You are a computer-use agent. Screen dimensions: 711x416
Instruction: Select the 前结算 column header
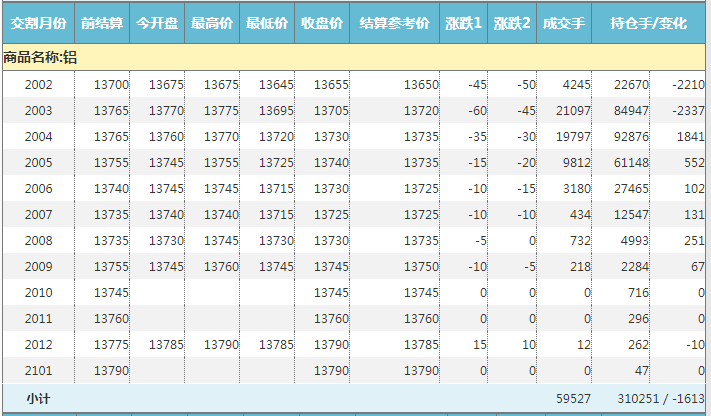102,22
